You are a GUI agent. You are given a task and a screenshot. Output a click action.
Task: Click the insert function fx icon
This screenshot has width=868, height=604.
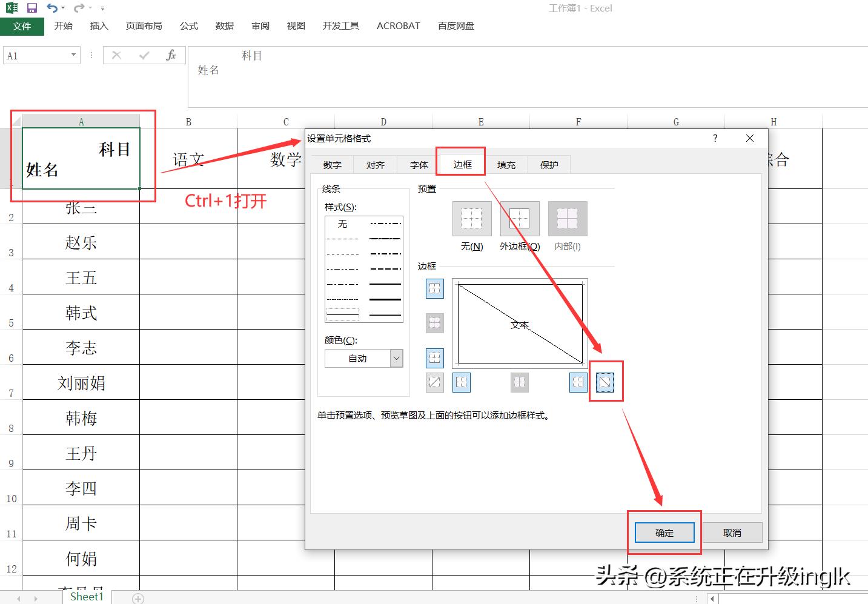(171, 56)
